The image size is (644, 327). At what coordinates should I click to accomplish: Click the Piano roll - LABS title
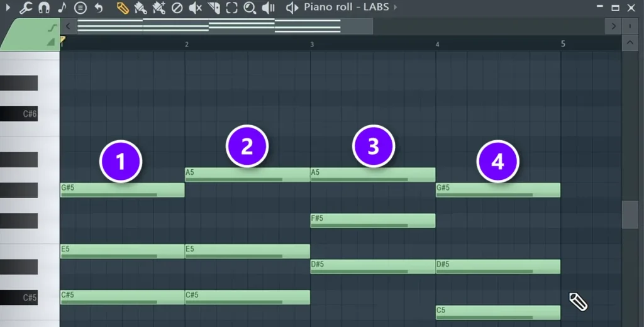pos(347,8)
